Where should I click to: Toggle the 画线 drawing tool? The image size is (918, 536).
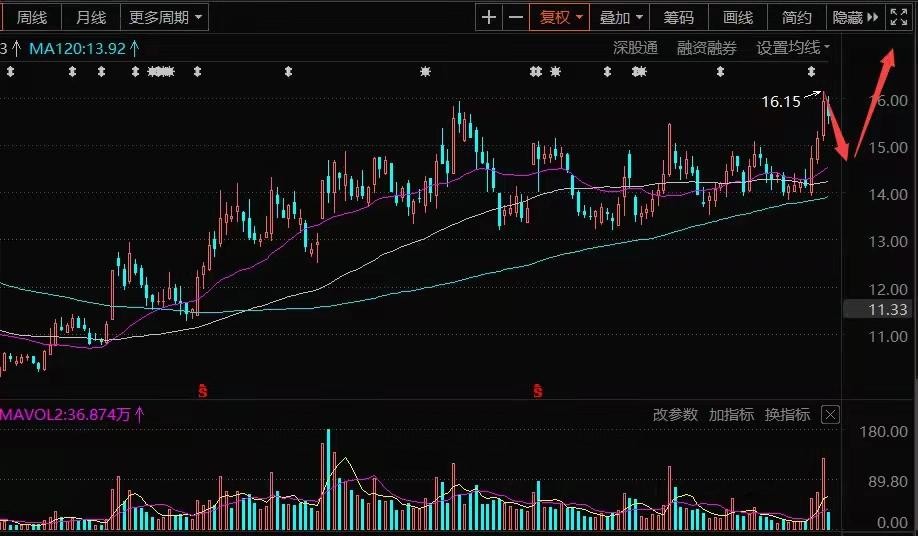(x=737, y=17)
